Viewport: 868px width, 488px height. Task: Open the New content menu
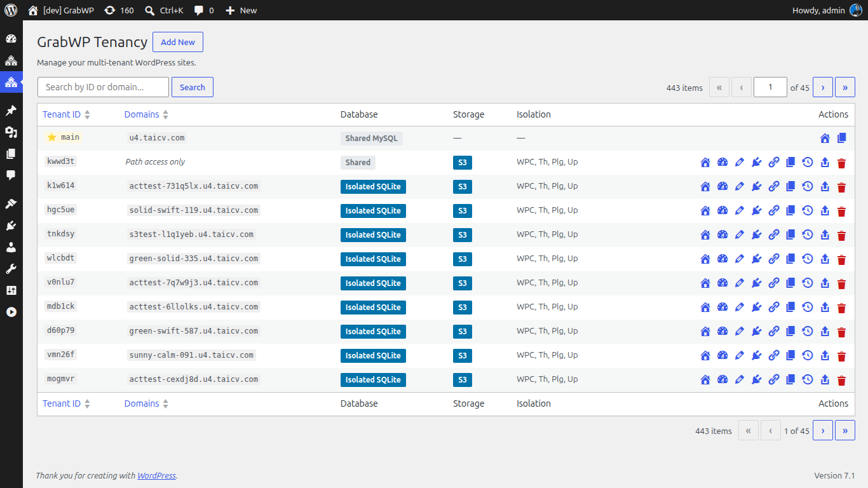(x=241, y=10)
